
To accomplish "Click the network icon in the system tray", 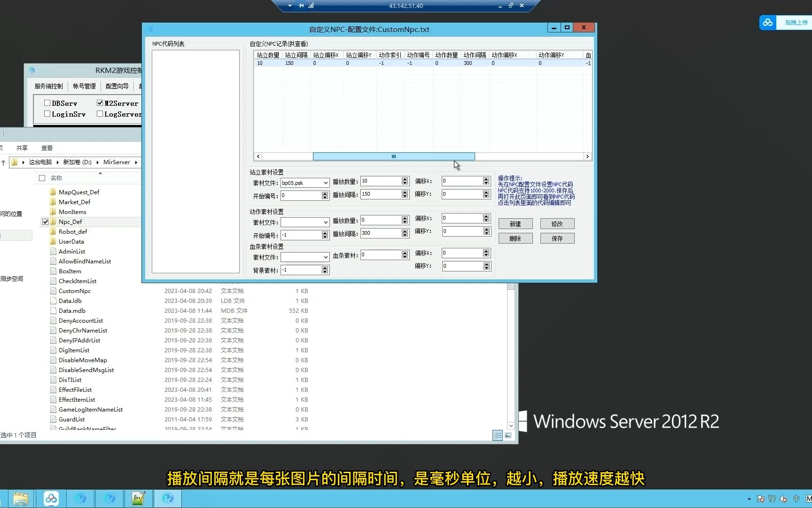I will [x=772, y=499].
